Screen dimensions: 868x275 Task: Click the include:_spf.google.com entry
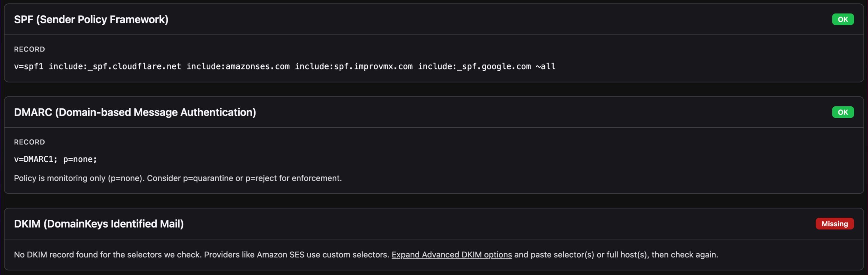[x=475, y=66]
